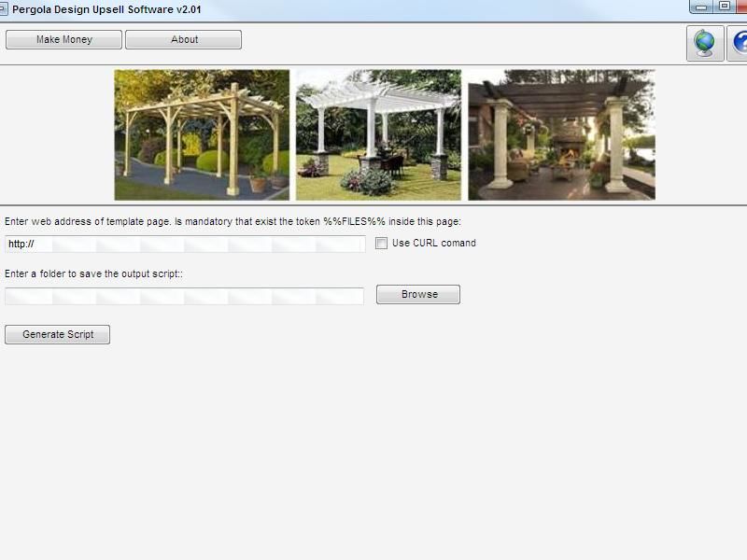
Task: Select the stone column pergola photo
Action: [x=562, y=134]
